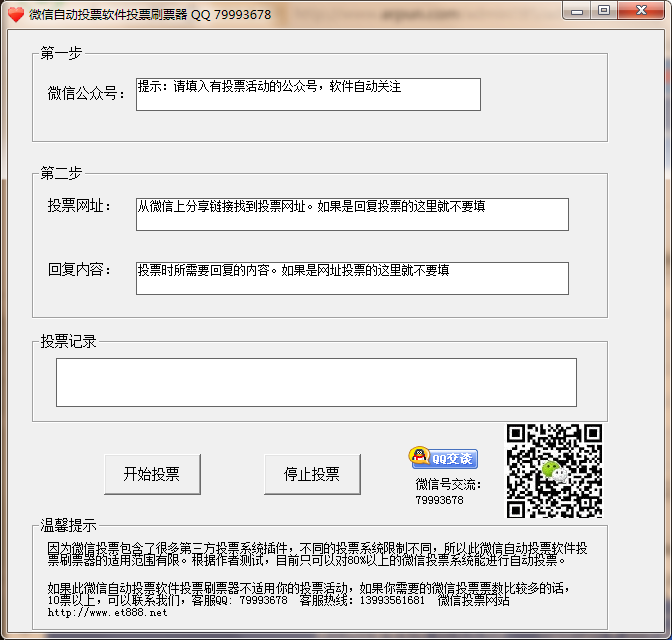Image resolution: width=672 pixels, height=640 pixels.
Task: Click the 79993678 number below 微信号交流
Action: [x=439, y=500]
